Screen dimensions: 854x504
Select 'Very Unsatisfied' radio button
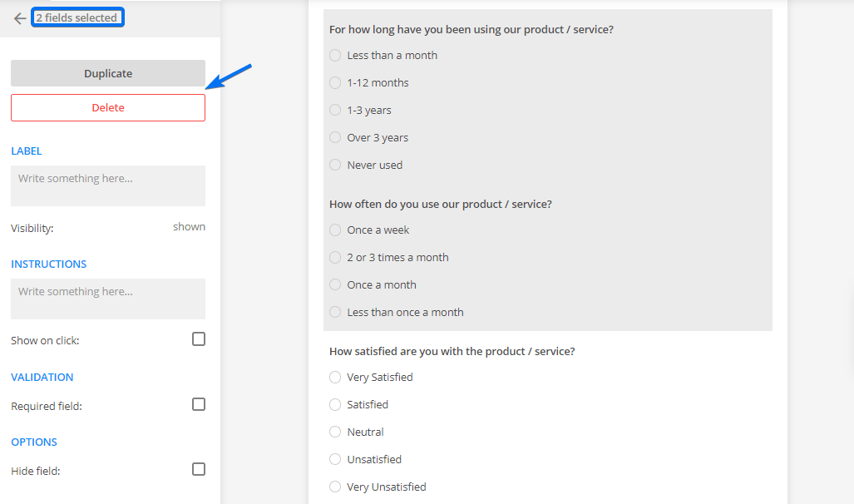(335, 487)
